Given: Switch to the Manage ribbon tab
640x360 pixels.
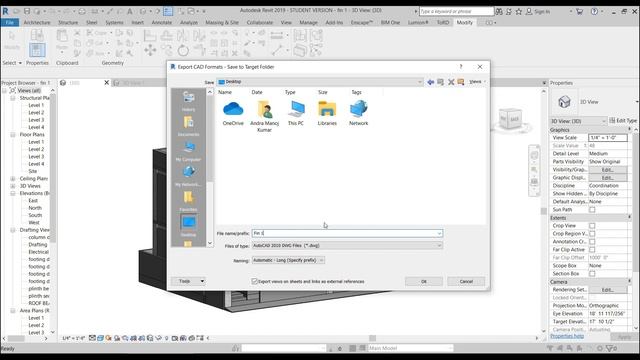Looking at the screenshot, I should (x=308, y=22).
